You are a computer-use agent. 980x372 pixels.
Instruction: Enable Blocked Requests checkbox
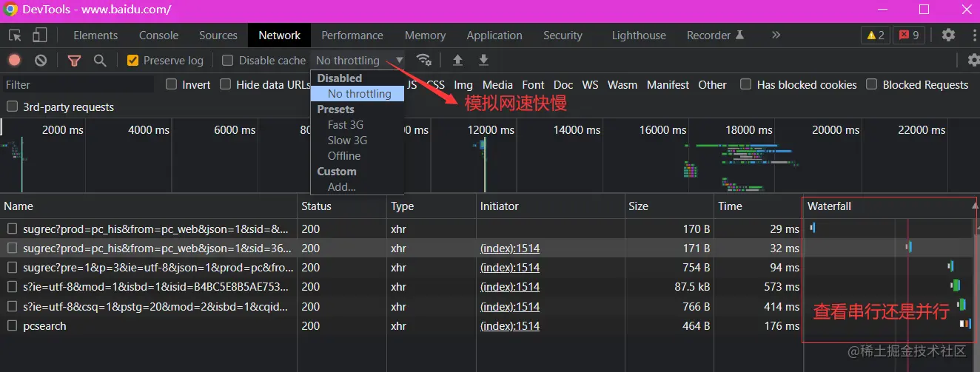coord(872,84)
